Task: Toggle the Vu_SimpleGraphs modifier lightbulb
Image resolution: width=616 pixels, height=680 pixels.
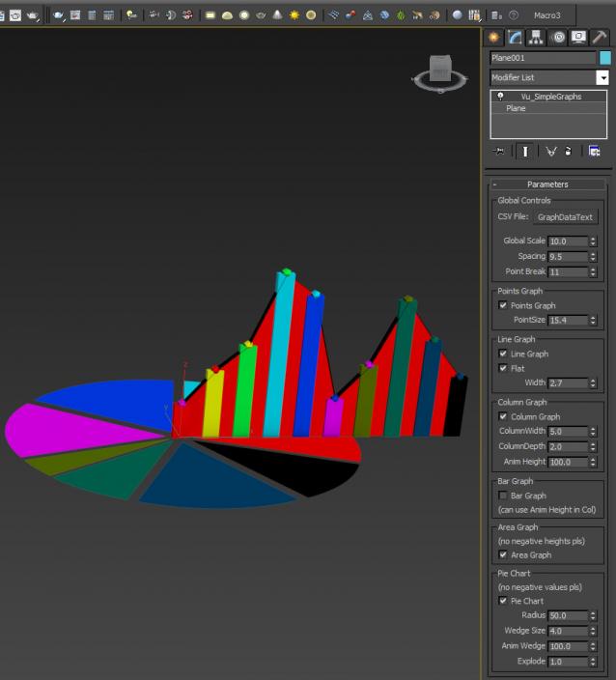Action: tap(501, 97)
